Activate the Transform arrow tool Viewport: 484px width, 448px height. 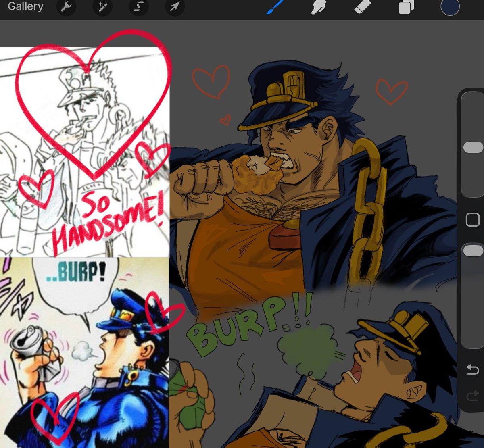click(x=175, y=7)
